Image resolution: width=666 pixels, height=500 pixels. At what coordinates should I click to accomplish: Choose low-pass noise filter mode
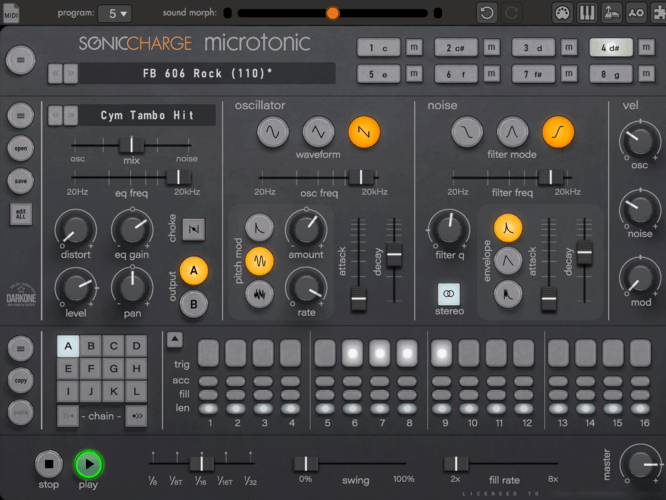pyautogui.click(x=467, y=133)
